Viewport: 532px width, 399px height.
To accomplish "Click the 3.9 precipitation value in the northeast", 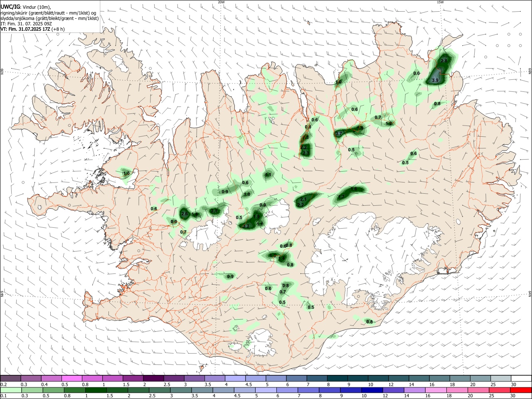I will [435, 80].
